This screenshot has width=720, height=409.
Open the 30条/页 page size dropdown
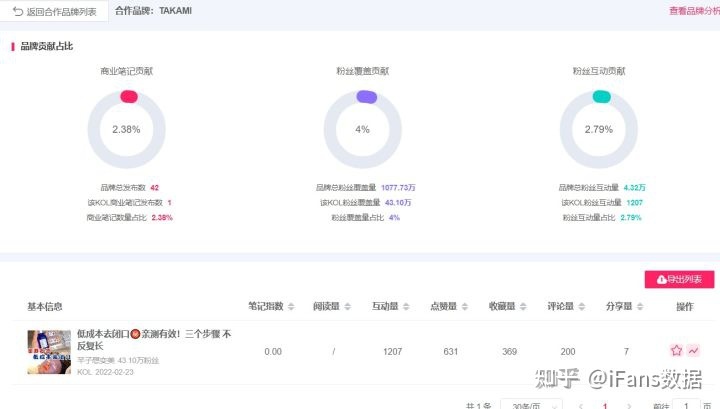pos(524,406)
